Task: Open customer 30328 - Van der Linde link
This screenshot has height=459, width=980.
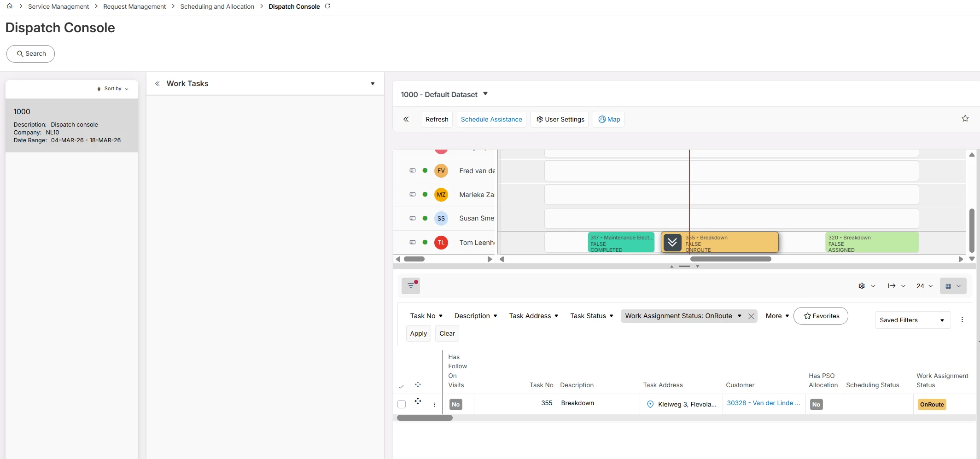Action: 764,403
